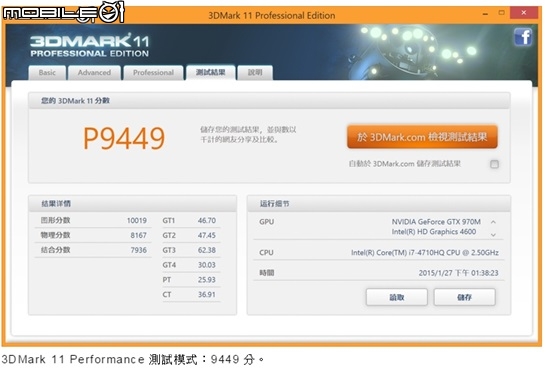Select the CT value 36.91
This screenshot has height=370, width=554.
[207, 295]
